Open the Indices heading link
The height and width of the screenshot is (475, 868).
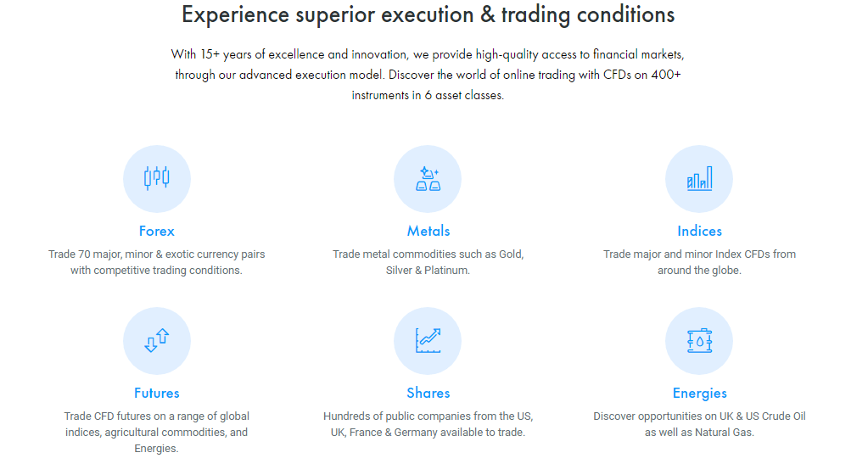pyautogui.click(x=700, y=231)
